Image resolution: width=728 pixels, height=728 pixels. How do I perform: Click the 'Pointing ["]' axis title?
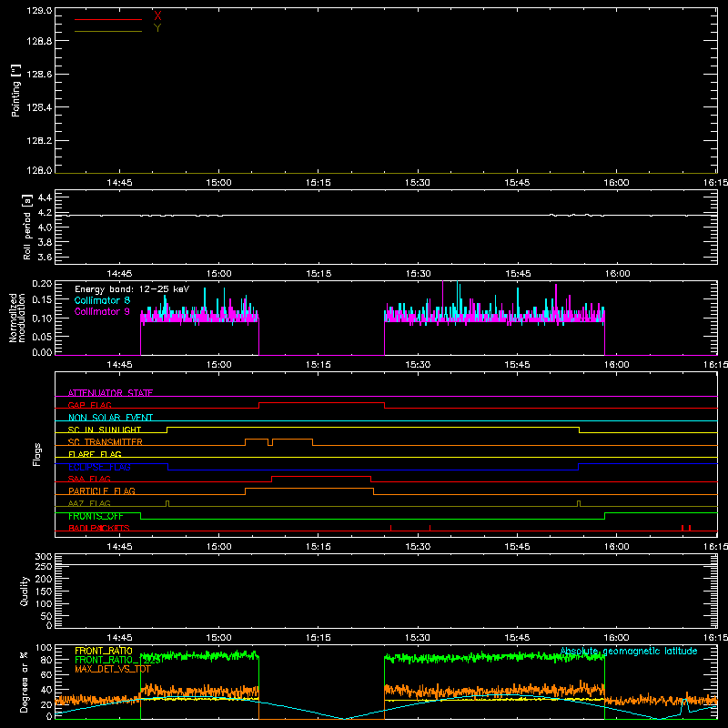(15, 90)
